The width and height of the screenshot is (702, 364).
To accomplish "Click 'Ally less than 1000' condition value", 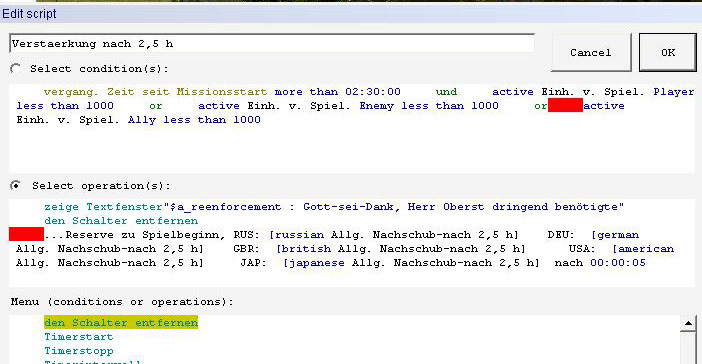I will (x=194, y=120).
